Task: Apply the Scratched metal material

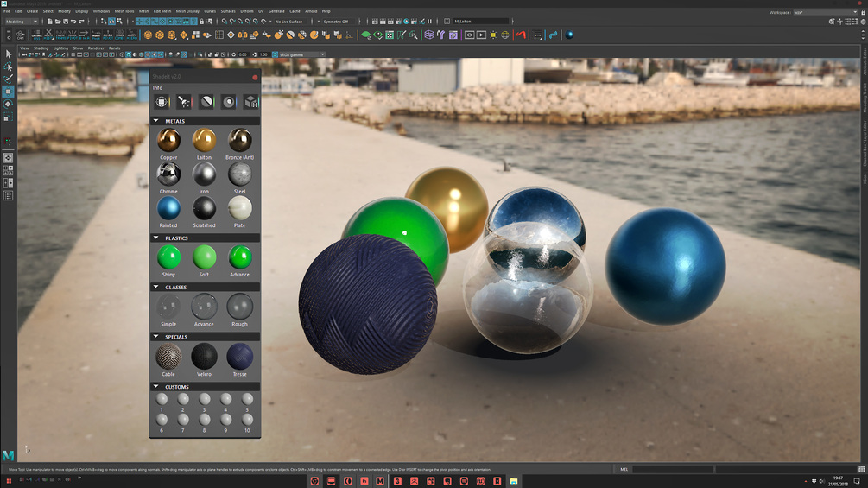Action: 205,209
